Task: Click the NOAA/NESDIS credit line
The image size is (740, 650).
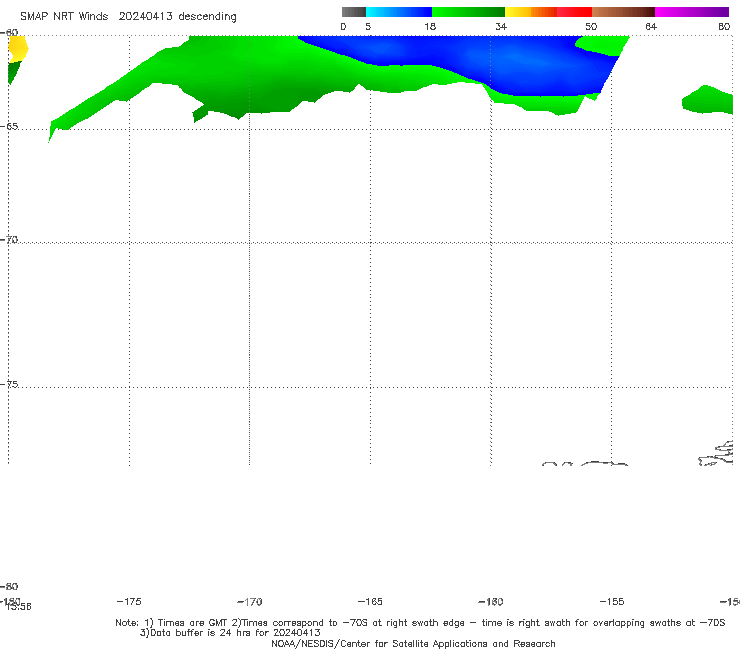Action: coord(413,643)
